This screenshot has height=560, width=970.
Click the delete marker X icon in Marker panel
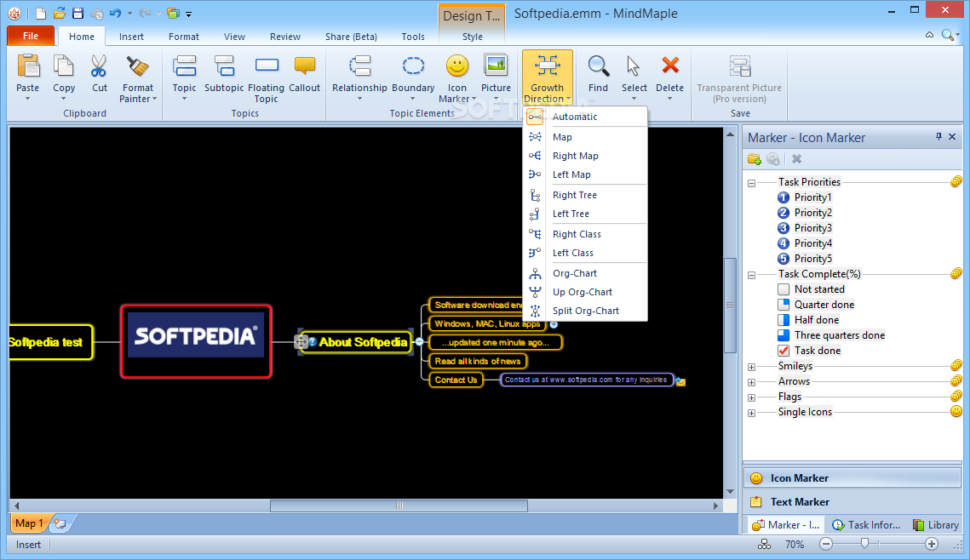tap(797, 159)
